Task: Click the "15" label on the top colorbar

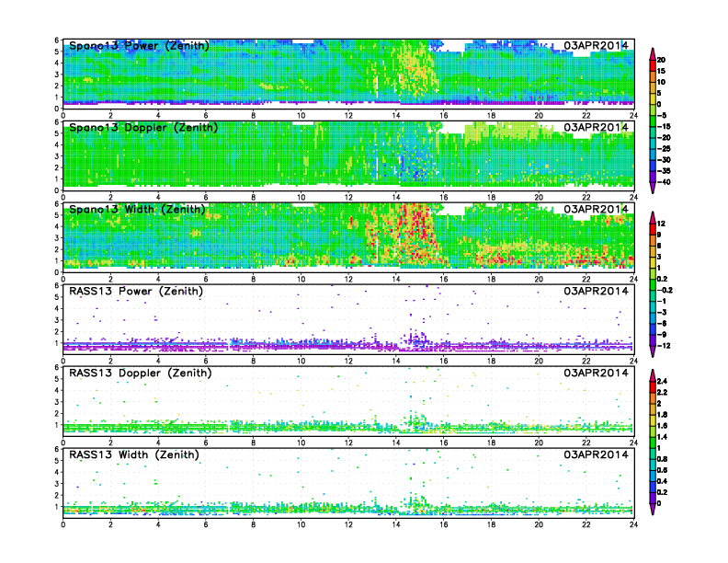Action: tap(661, 71)
